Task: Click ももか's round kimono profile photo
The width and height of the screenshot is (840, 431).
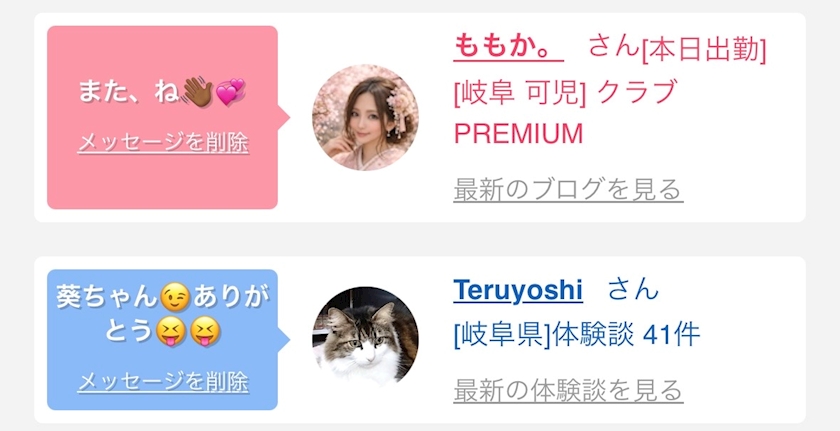Action: point(365,117)
